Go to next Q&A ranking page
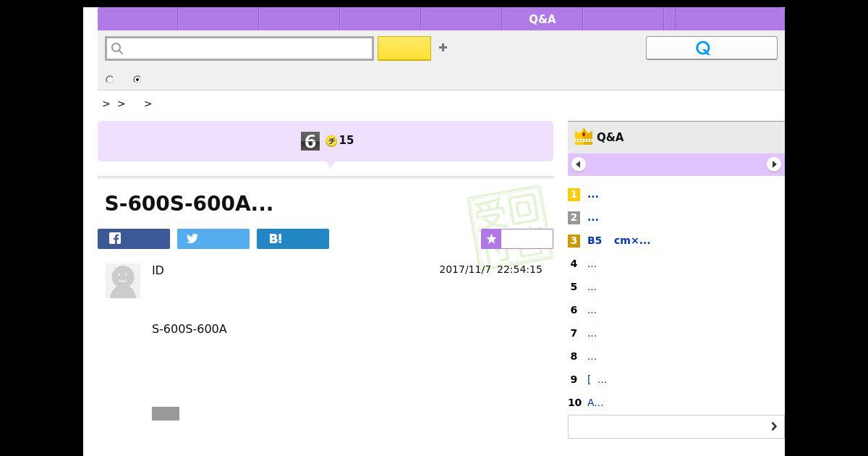Screen dimensions: 868x456 [x=774, y=164]
